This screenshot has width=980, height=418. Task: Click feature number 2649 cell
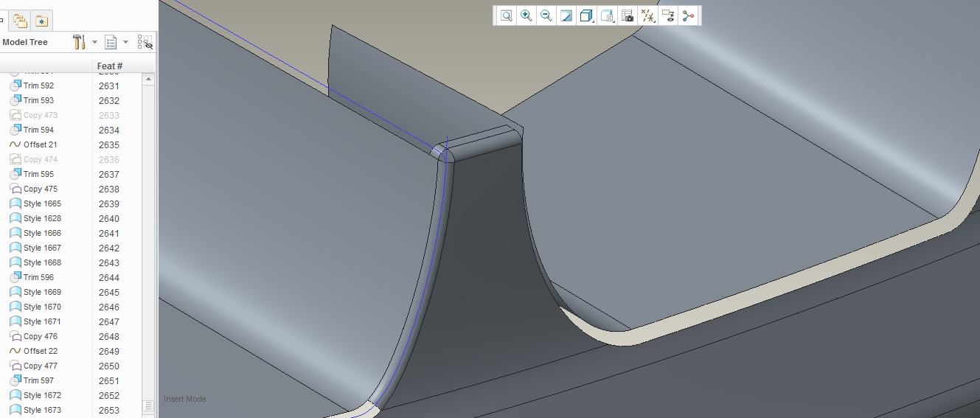108,351
